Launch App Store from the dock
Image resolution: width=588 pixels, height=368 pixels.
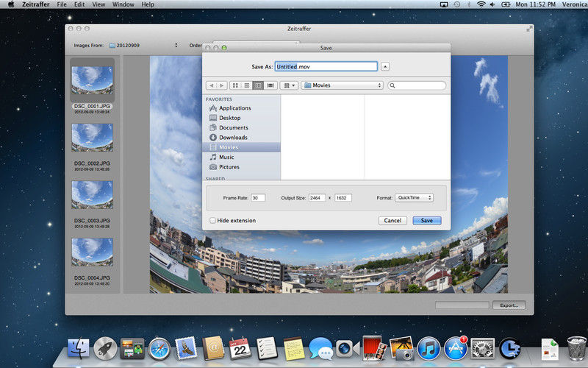coord(456,349)
